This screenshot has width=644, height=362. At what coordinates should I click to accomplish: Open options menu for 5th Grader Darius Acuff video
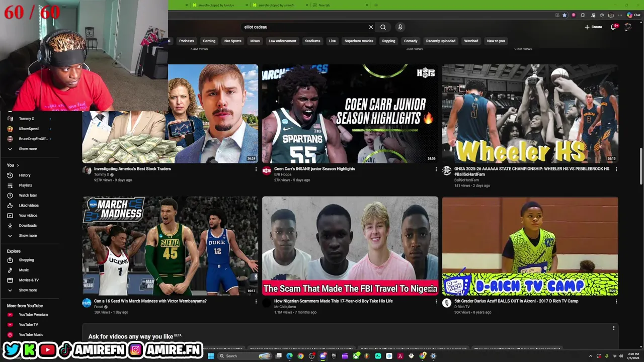[x=616, y=301]
